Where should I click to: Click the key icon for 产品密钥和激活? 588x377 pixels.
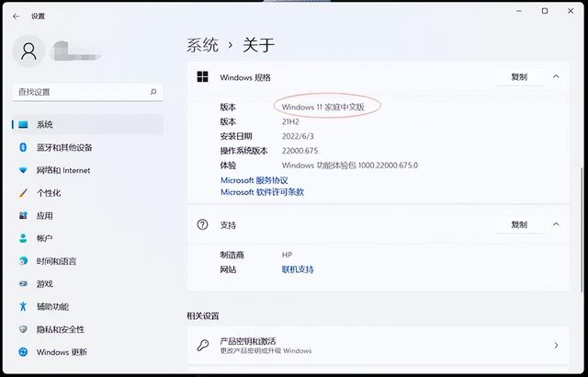203,345
